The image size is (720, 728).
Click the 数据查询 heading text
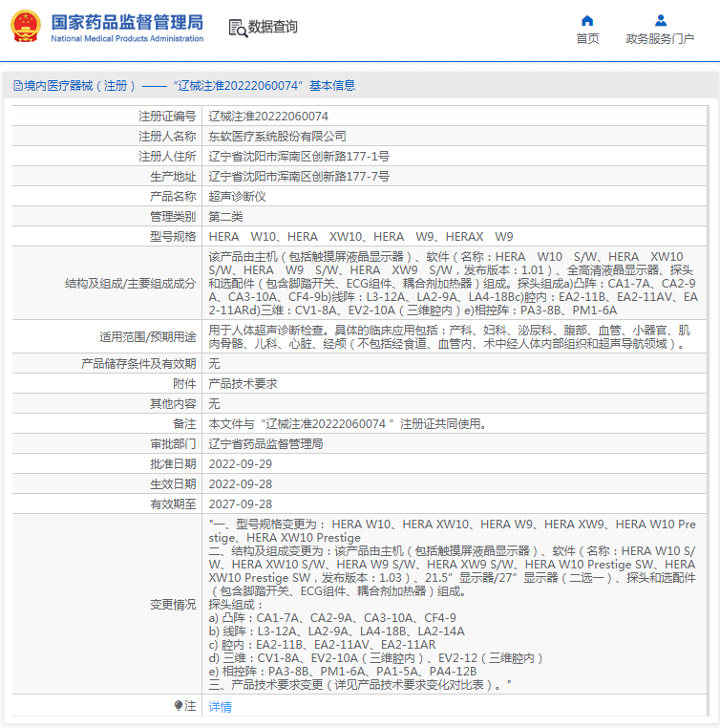tap(273, 27)
